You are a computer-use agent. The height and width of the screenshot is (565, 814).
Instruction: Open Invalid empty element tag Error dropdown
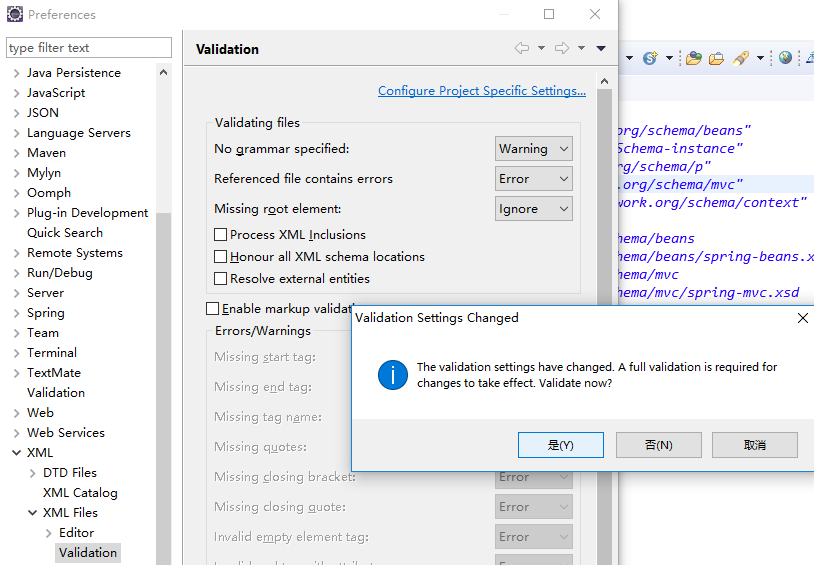point(534,537)
